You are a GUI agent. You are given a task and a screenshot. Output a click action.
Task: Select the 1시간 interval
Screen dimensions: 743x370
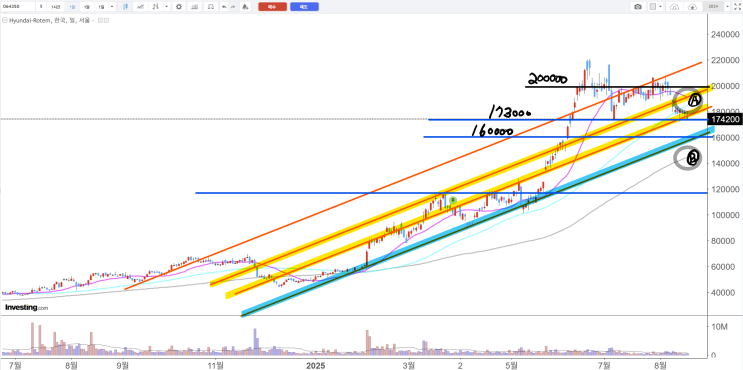point(55,7)
